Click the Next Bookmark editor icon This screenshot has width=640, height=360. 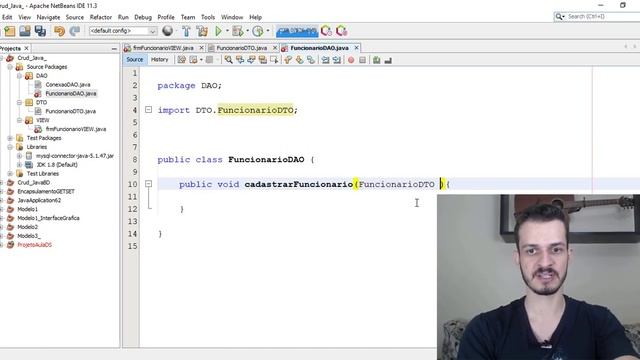300,60
